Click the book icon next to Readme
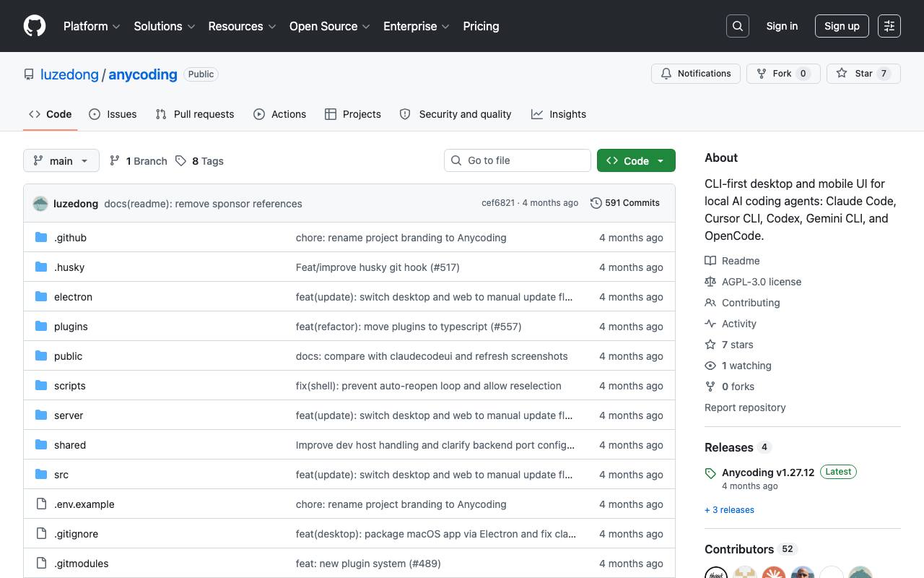This screenshot has height=578, width=924. coord(710,261)
